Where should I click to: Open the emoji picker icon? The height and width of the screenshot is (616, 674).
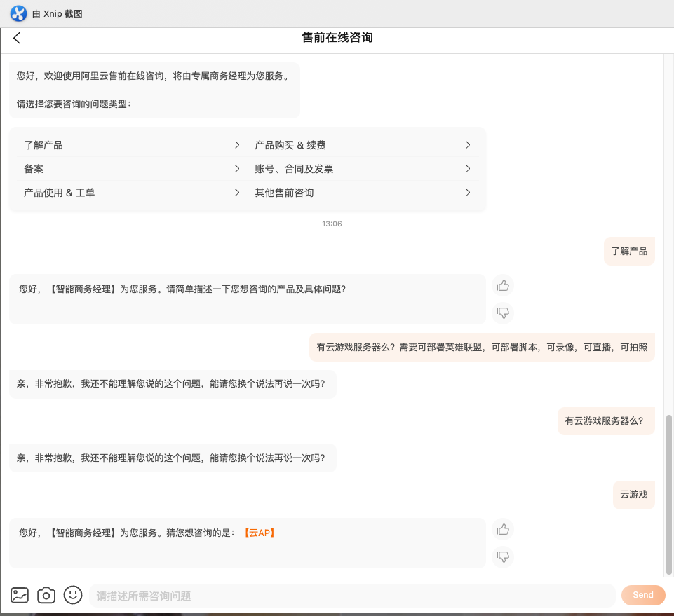72,594
